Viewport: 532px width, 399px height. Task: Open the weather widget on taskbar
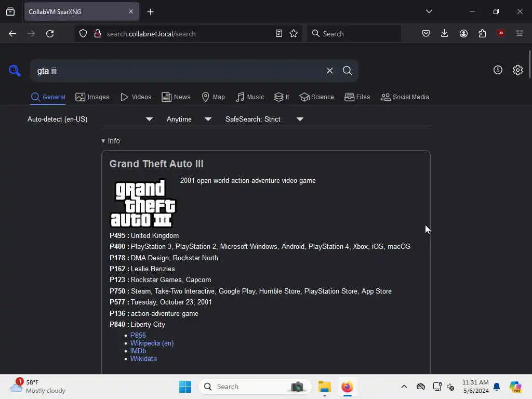click(37, 387)
